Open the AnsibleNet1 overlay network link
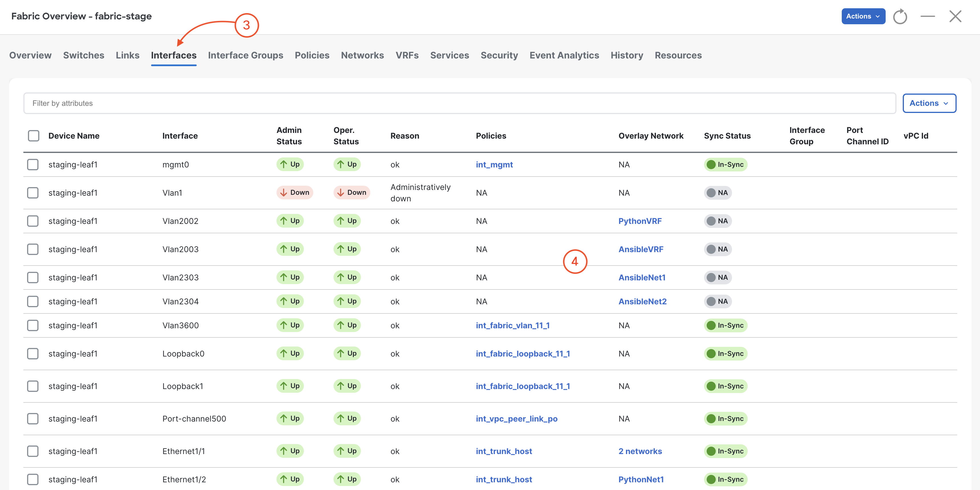980x490 pixels. [x=642, y=278]
